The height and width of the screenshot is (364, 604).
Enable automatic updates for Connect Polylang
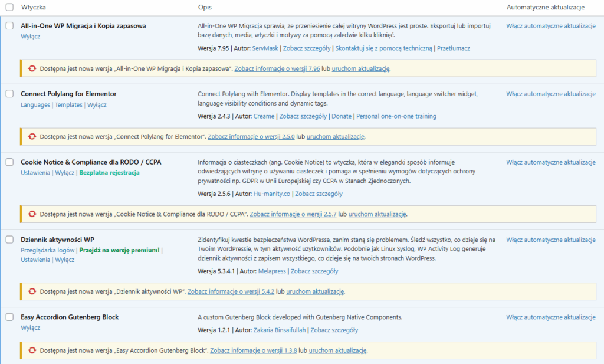[551, 94]
